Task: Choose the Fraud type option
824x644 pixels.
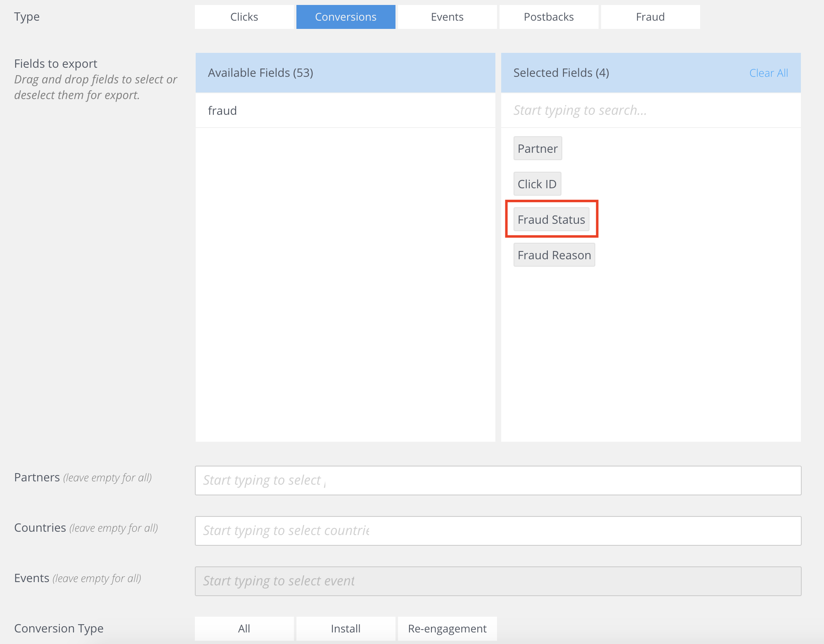Action: (650, 17)
